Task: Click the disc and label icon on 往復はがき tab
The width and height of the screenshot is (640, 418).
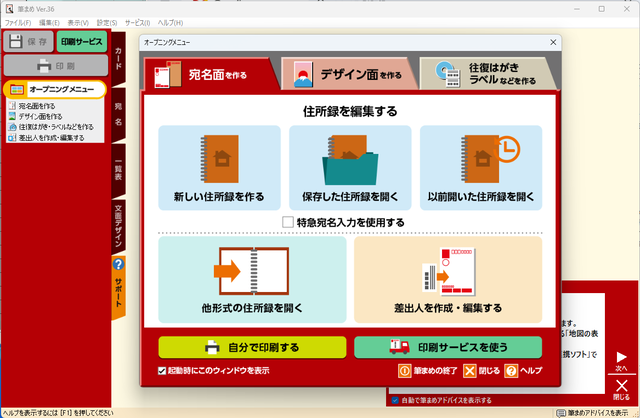Action: point(448,74)
